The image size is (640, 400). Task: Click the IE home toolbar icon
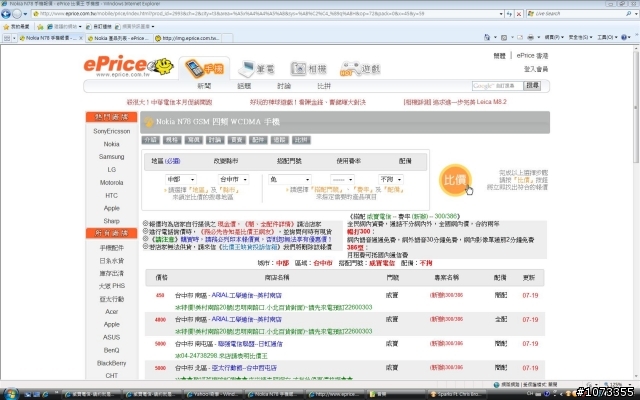pos(487,37)
